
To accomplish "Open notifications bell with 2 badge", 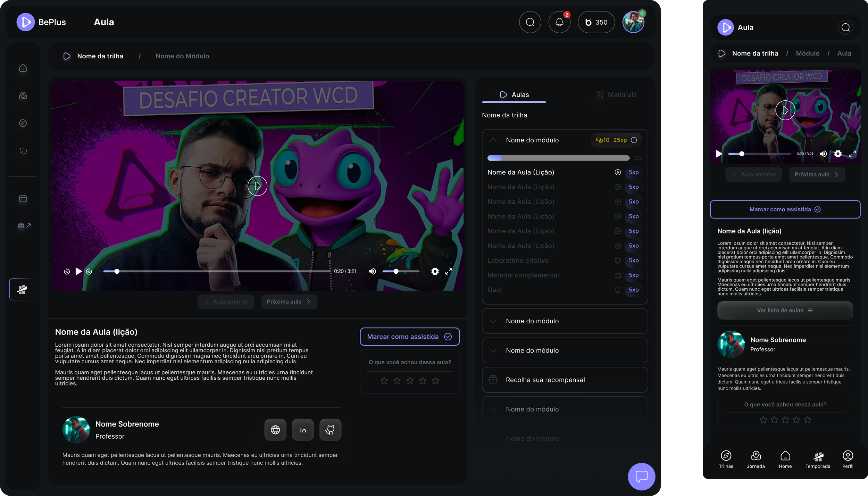I will [559, 22].
